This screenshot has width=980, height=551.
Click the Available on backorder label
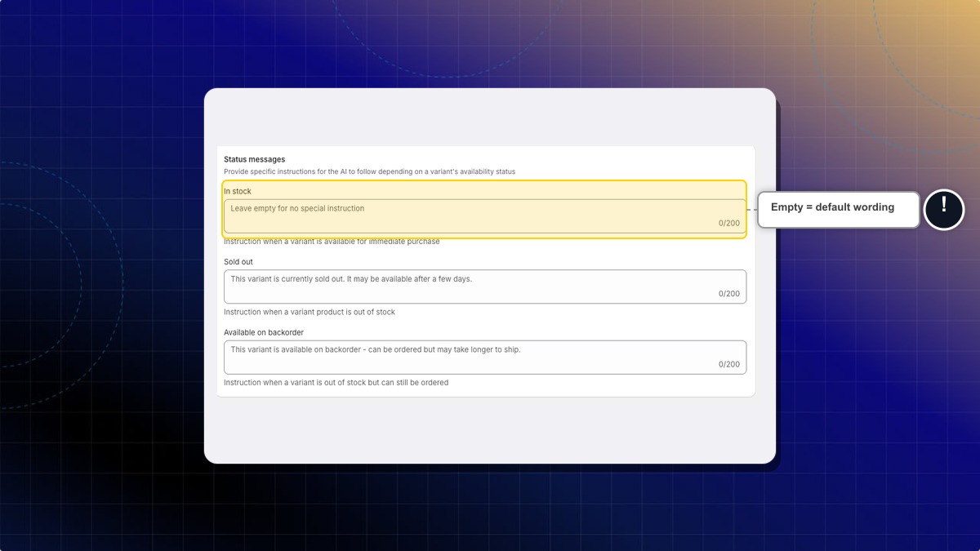point(264,332)
